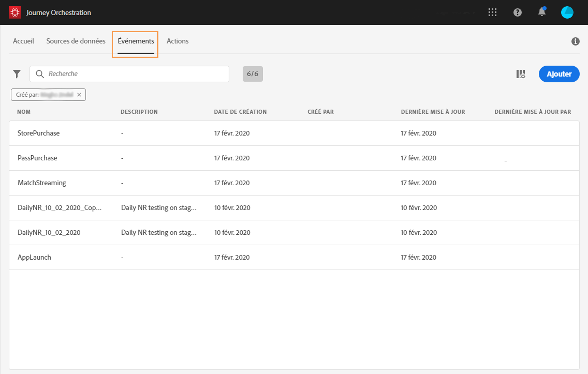The width and height of the screenshot is (588, 374).
Task: Switch to the Accueil tab
Action: pos(24,41)
